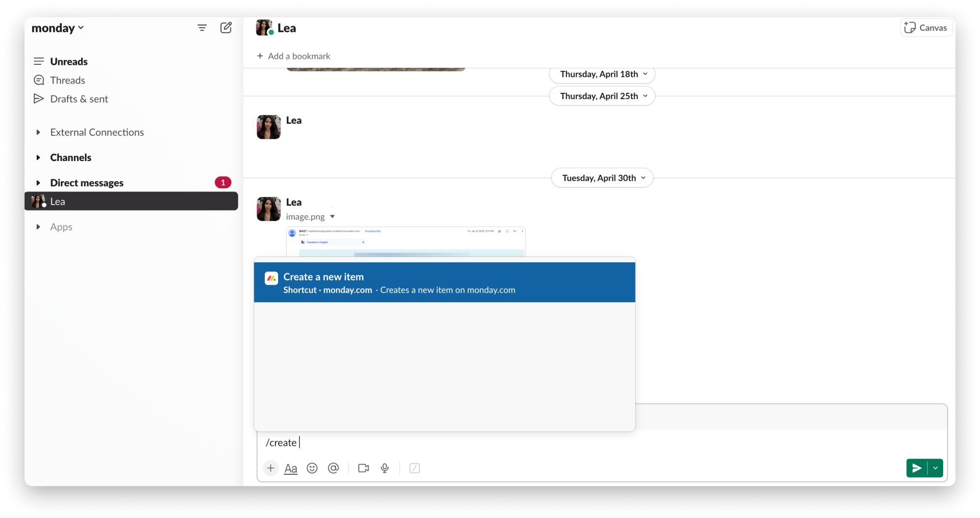The width and height of the screenshot is (980, 518).
Task: Compose a new message
Action: coord(226,27)
